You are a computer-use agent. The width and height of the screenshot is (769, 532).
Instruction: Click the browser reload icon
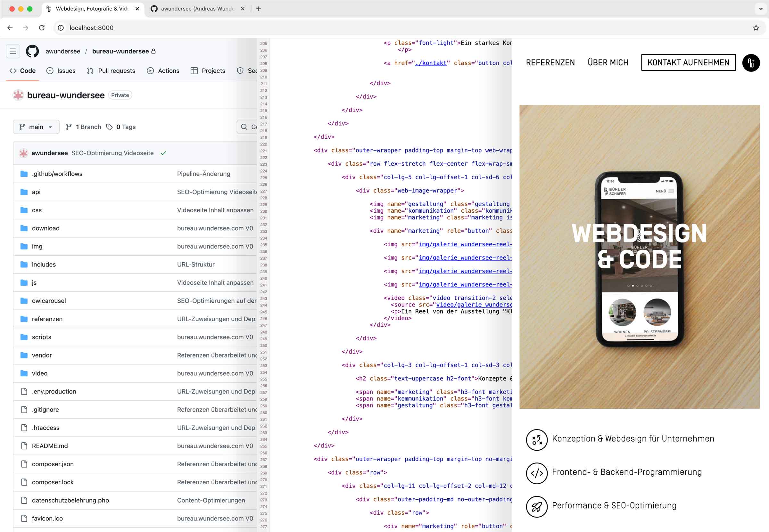coord(41,28)
